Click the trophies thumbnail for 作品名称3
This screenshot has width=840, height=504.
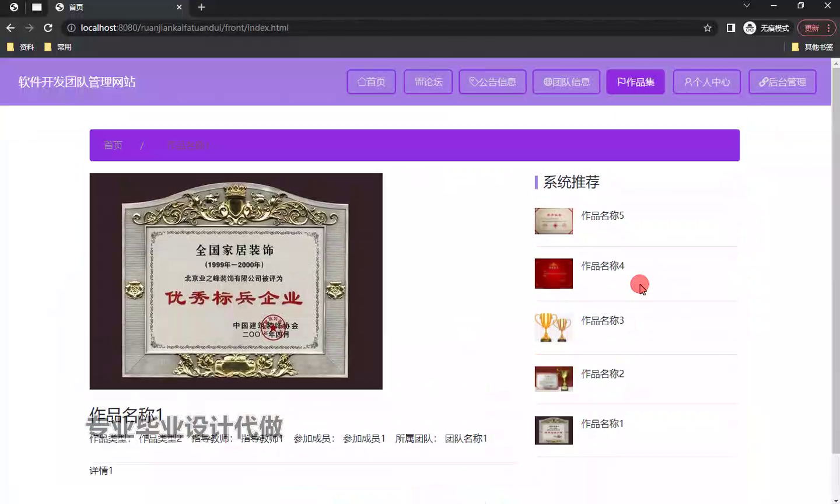554,327
